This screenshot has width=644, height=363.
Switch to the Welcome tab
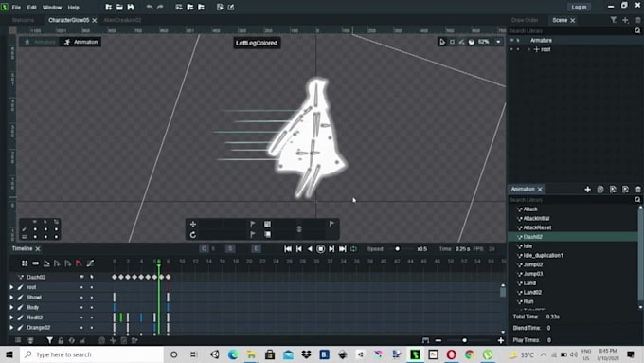23,20
